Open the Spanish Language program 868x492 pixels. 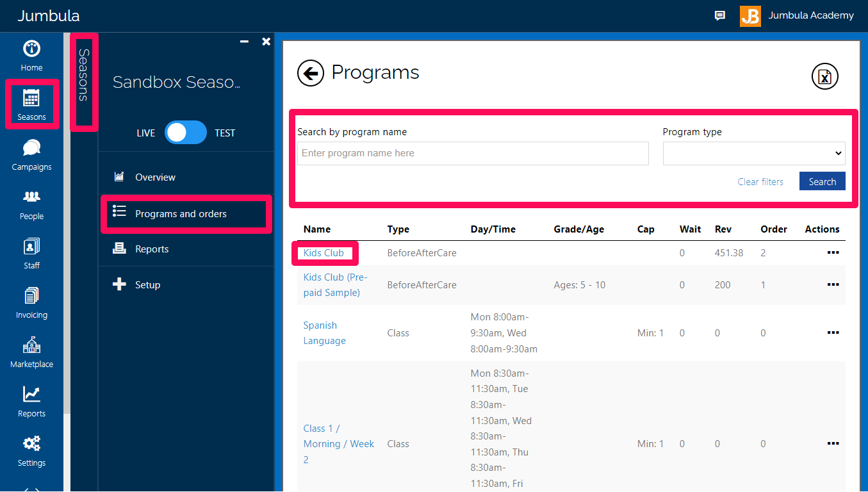click(324, 332)
